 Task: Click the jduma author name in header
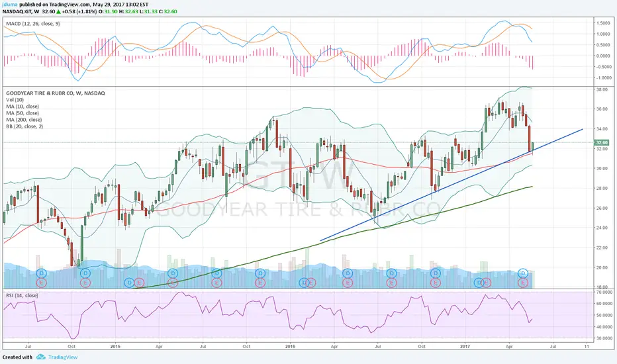[x=9, y=5]
